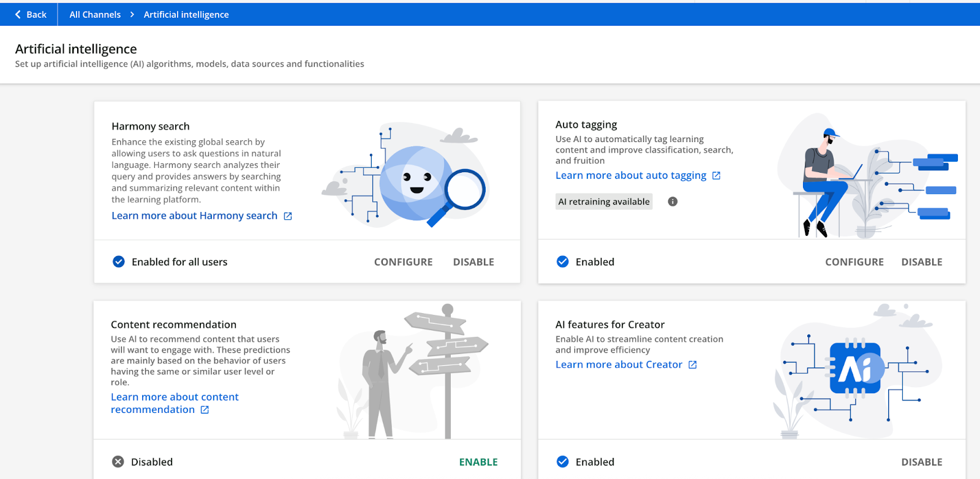Click the Harmony search enabled checkmark icon
The width and height of the screenshot is (980, 479).
click(x=119, y=262)
